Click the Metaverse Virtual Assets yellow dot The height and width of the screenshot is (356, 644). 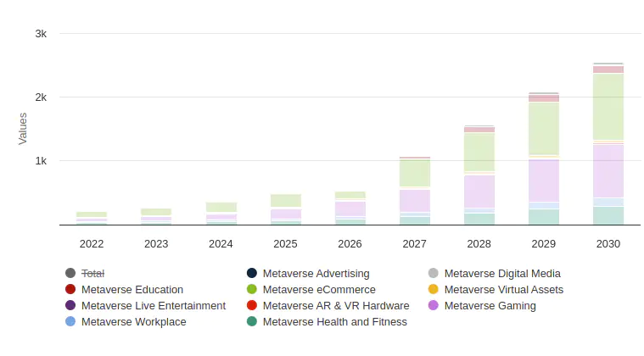(434, 289)
